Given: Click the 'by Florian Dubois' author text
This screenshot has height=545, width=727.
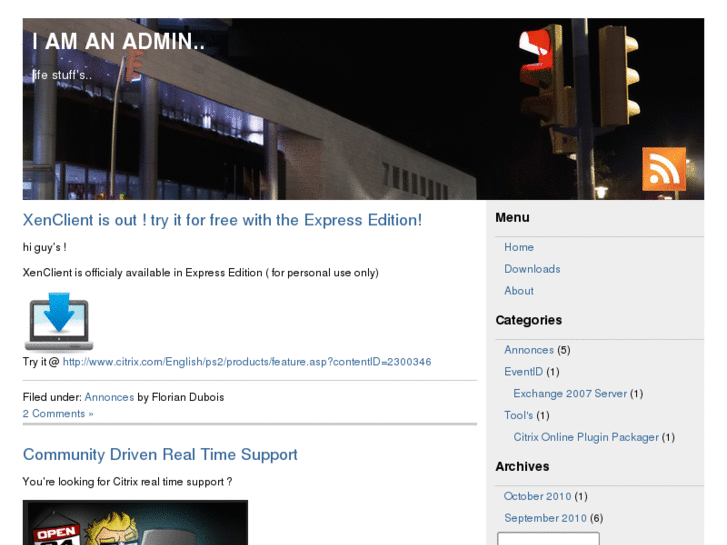Looking at the screenshot, I should click(181, 397).
